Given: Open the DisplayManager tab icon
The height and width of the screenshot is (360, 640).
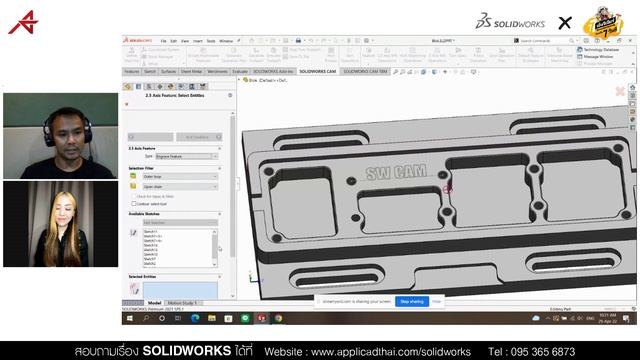Looking at the screenshot, I should tap(170, 87).
